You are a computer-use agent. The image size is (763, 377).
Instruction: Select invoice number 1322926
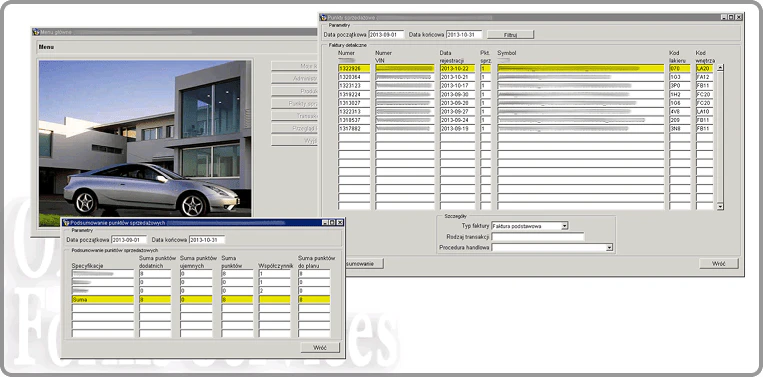pyautogui.click(x=354, y=69)
